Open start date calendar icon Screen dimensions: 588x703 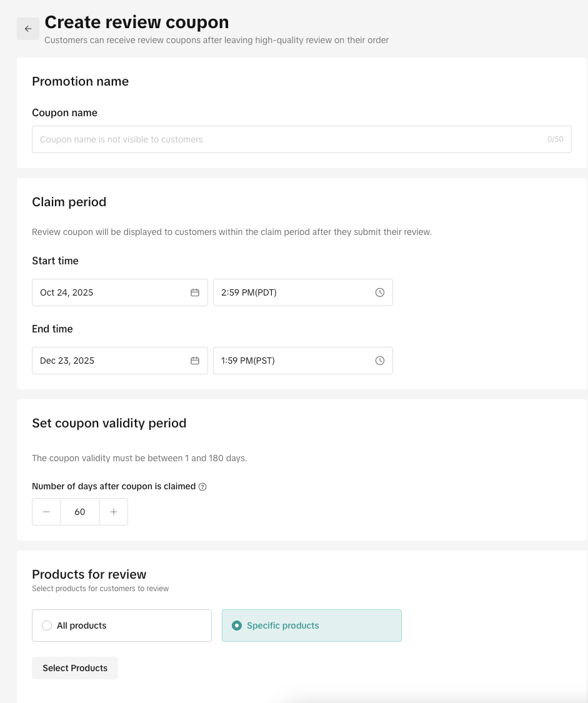195,292
